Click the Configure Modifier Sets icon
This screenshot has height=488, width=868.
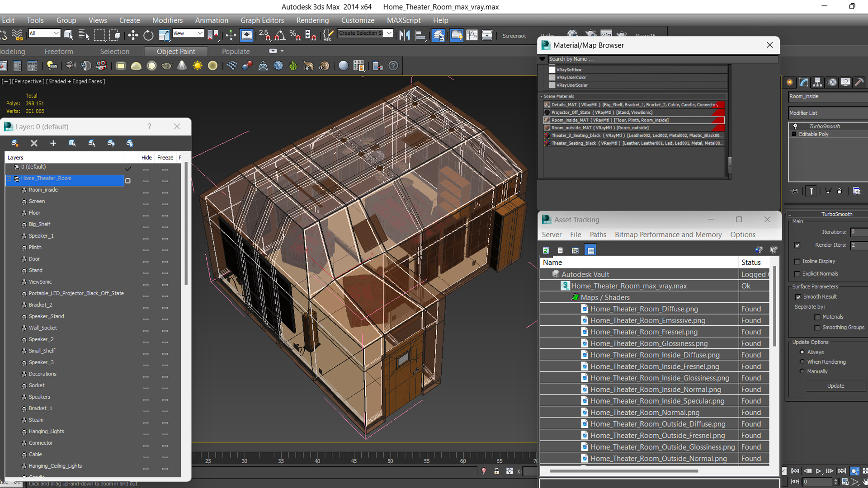pos(857,191)
